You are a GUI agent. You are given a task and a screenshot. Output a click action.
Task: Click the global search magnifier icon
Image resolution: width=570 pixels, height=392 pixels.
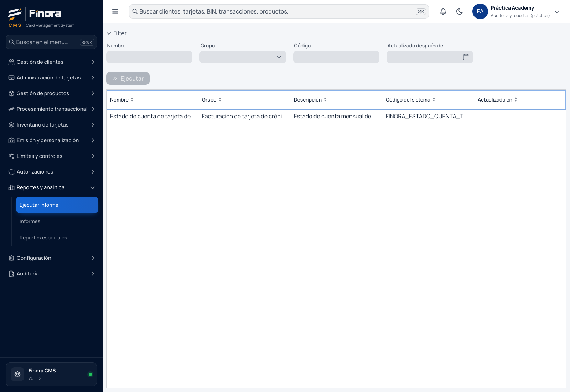135,11
